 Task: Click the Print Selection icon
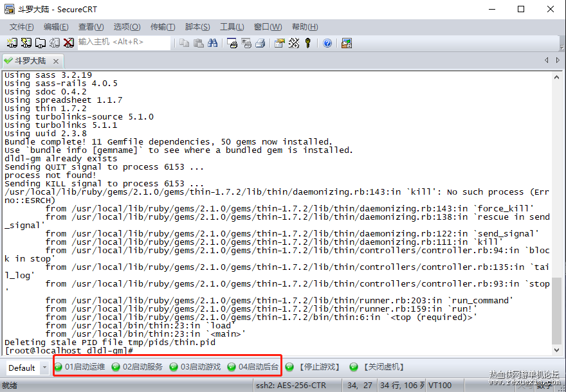pyautogui.click(x=246, y=43)
